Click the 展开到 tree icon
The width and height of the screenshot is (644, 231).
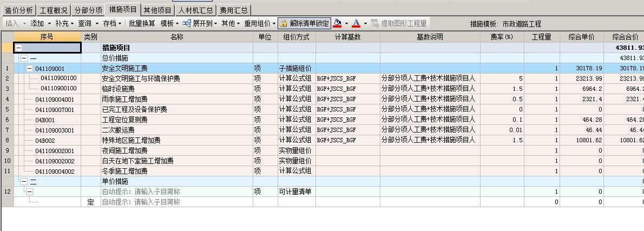pyautogui.click(x=187, y=23)
